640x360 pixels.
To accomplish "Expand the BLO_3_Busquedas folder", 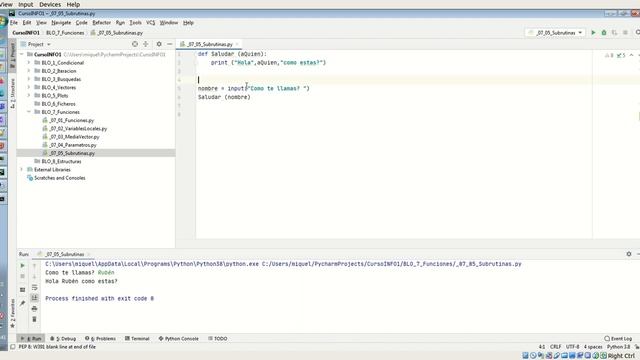I will pos(29,79).
